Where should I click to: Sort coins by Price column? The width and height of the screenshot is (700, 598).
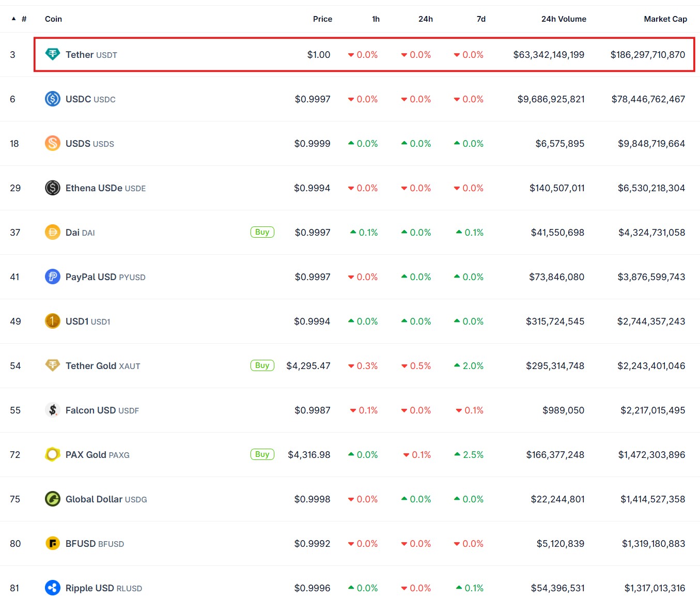322,19
